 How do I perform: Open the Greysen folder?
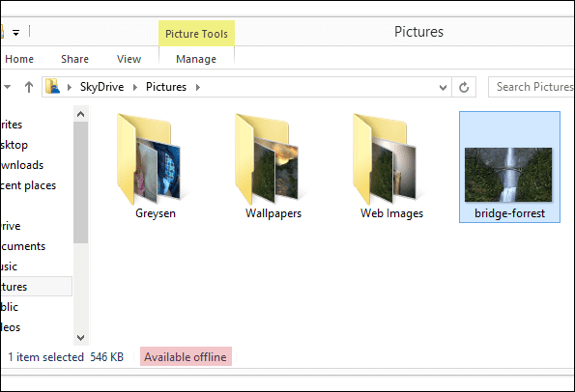coord(156,166)
